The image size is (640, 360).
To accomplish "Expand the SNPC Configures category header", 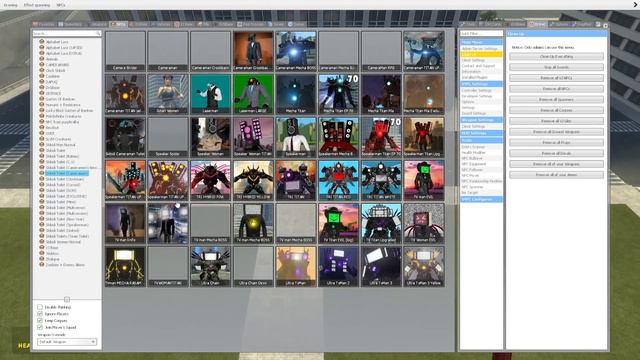I will coord(481,199).
